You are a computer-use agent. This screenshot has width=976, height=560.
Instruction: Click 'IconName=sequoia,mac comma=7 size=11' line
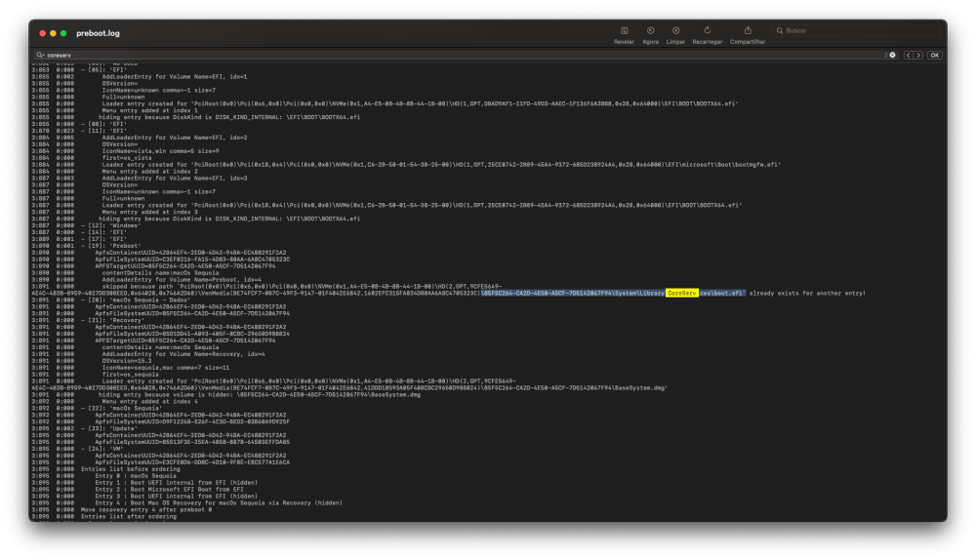[x=166, y=368]
